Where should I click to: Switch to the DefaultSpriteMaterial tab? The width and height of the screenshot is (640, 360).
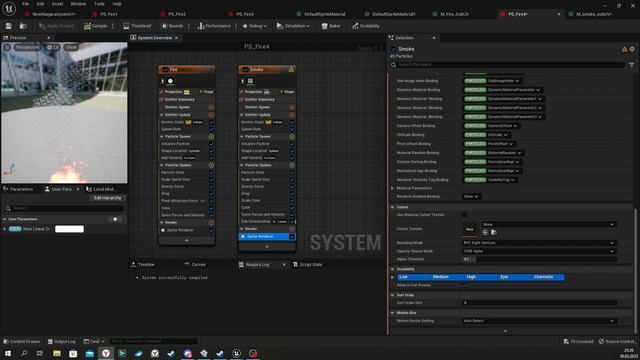pos(324,14)
